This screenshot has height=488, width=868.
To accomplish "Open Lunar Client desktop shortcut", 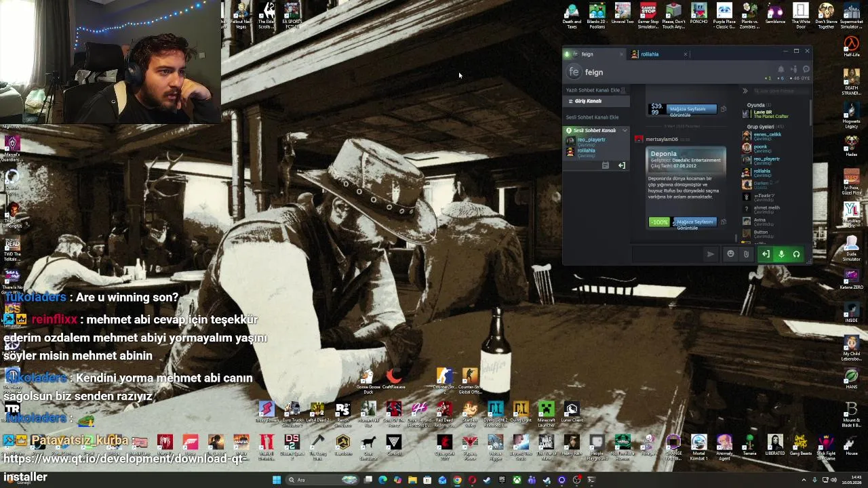I will click(x=572, y=412).
